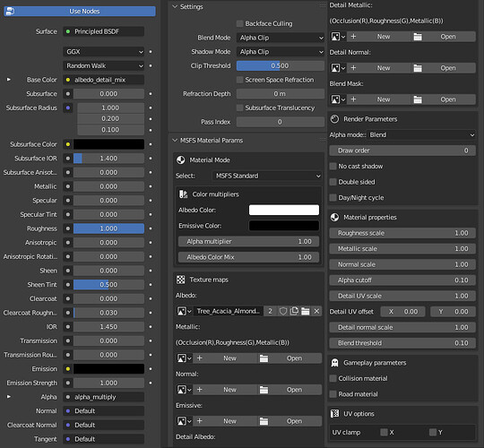Screen dimensions: 484x448
Task: Click the image browse icon under Detail Normal
Action: pos(338,68)
